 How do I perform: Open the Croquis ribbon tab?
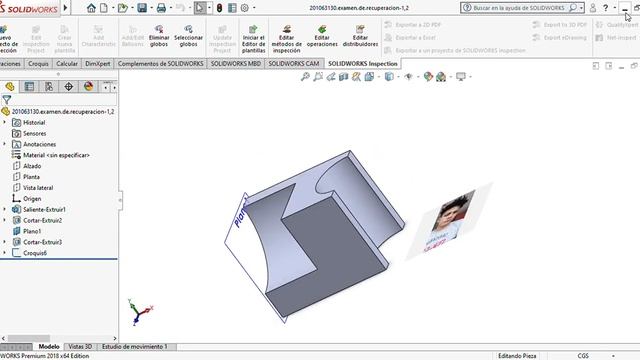[x=38, y=64]
